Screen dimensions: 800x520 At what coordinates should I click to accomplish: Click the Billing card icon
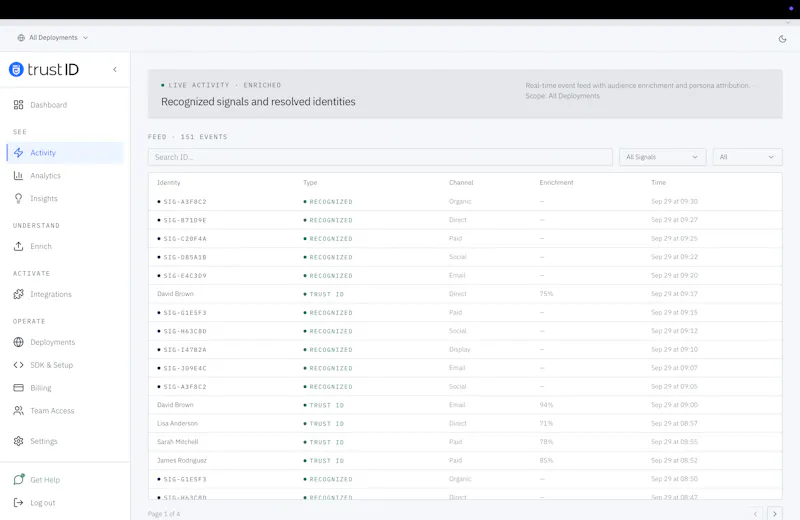(18, 388)
